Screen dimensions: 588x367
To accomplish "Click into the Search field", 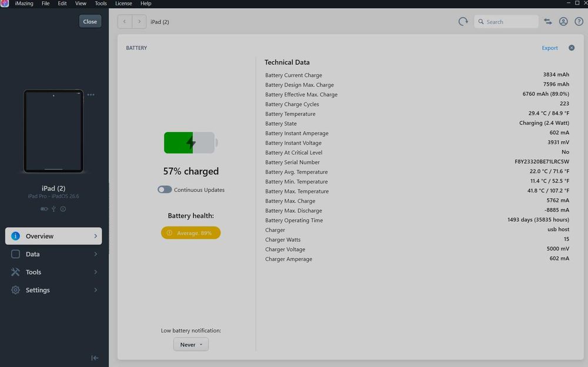I will click(506, 22).
